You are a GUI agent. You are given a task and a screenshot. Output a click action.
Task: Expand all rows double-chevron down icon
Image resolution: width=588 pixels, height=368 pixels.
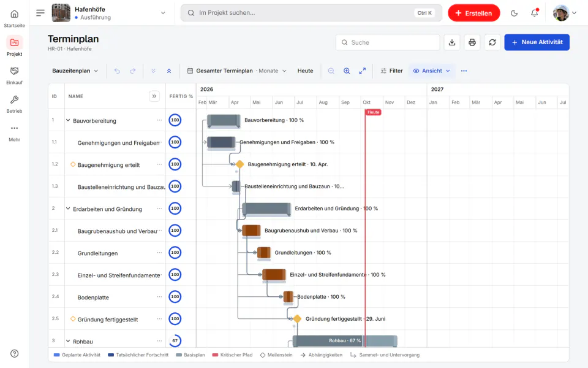[x=153, y=71]
